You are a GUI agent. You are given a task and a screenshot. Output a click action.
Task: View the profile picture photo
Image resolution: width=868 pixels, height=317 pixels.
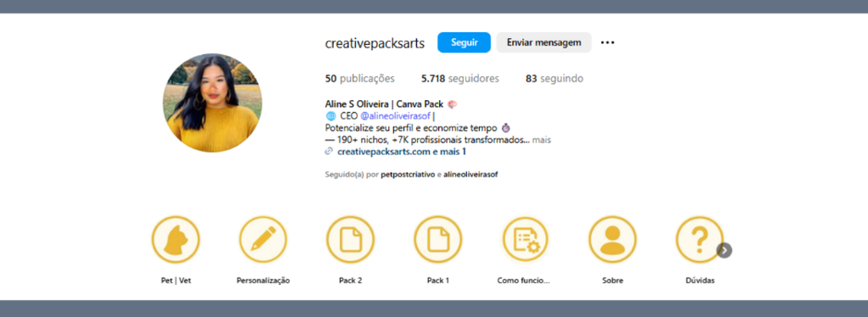pos(212,103)
